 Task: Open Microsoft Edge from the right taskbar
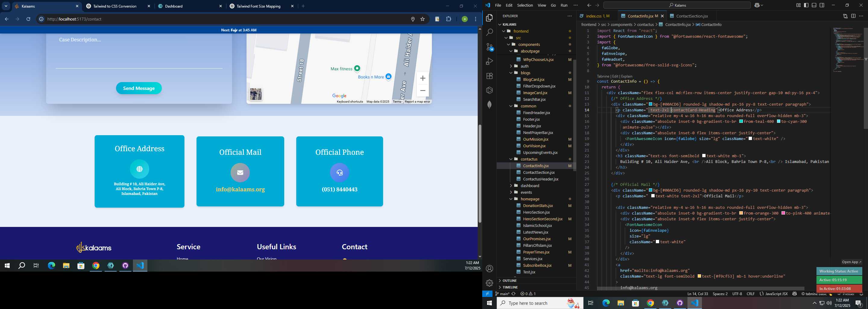click(x=606, y=303)
